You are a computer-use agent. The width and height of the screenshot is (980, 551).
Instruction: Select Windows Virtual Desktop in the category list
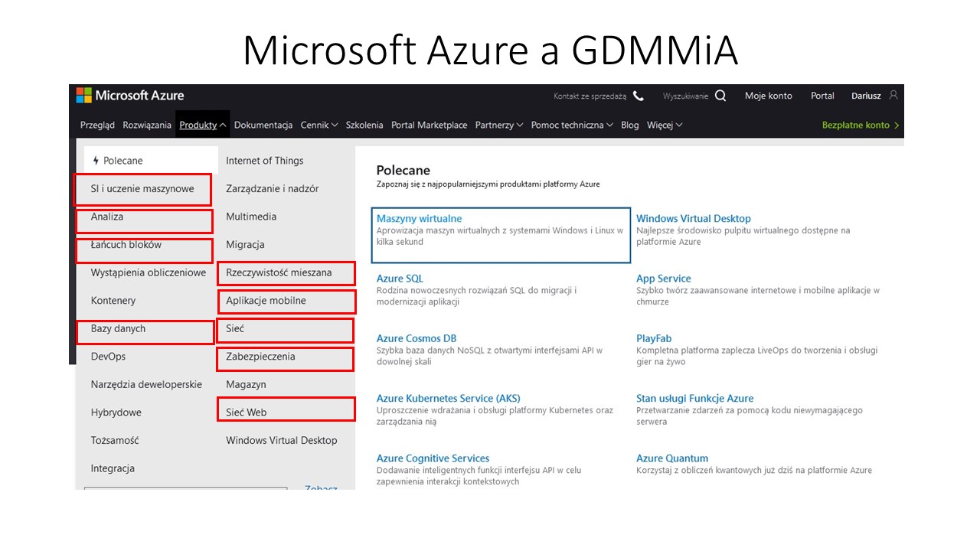click(x=282, y=440)
